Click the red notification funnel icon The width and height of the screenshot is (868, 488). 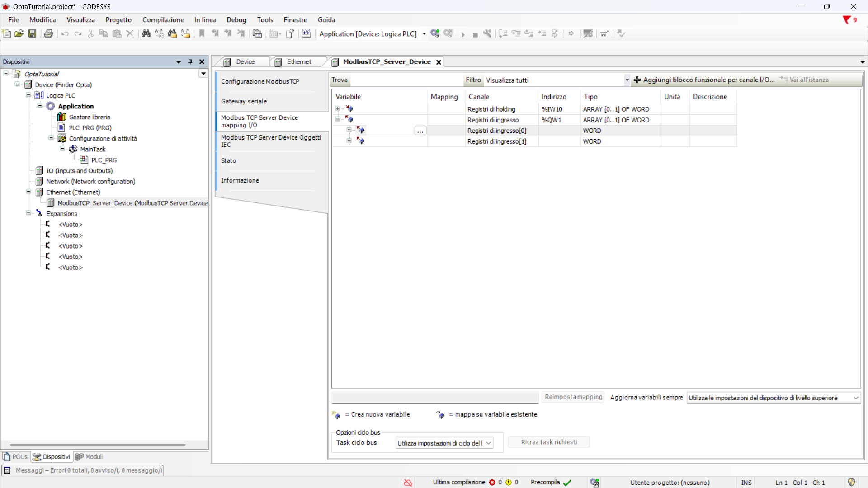(846, 20)
